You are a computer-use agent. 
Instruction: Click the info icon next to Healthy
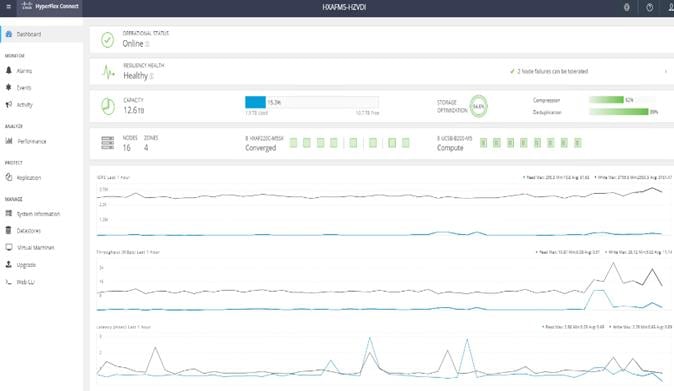[x=152, y=76]
